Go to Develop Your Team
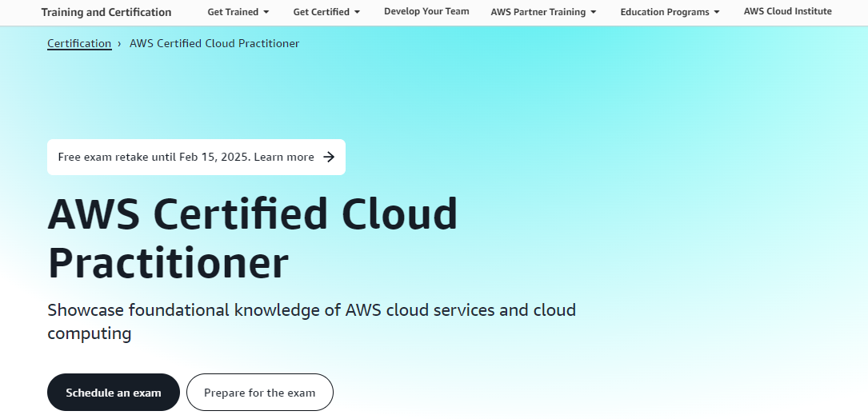Viewport: 868px width, 419px height. coord(426,12)
